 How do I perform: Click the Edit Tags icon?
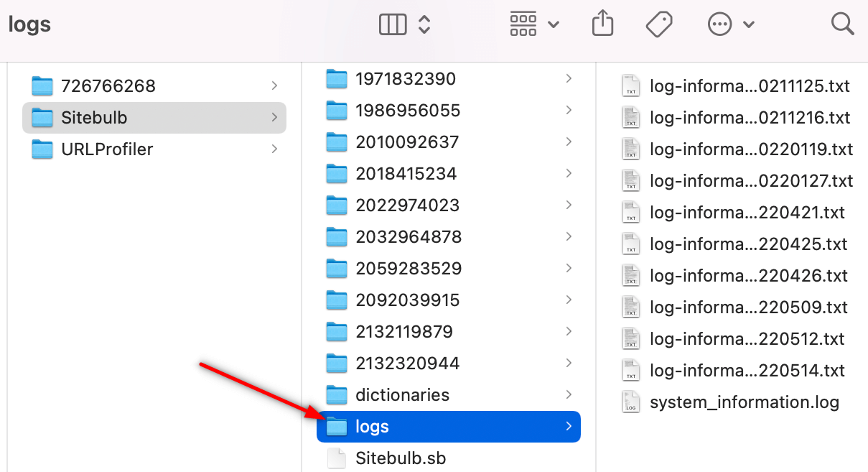[x=658, y=25]
